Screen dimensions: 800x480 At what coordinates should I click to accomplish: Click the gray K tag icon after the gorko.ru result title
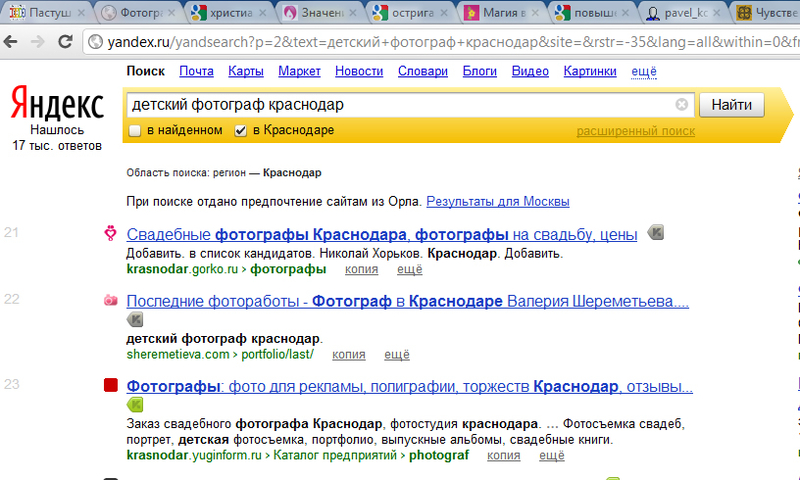click(655, 233)
